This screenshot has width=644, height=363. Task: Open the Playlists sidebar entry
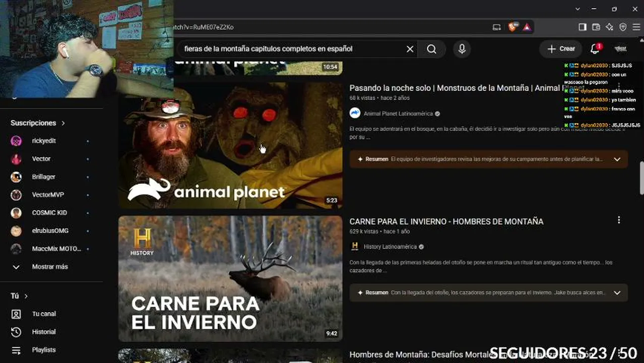click(51, 350)
